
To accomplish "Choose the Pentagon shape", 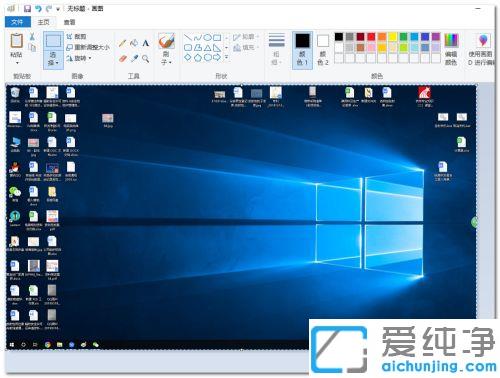I will (198, 57).
